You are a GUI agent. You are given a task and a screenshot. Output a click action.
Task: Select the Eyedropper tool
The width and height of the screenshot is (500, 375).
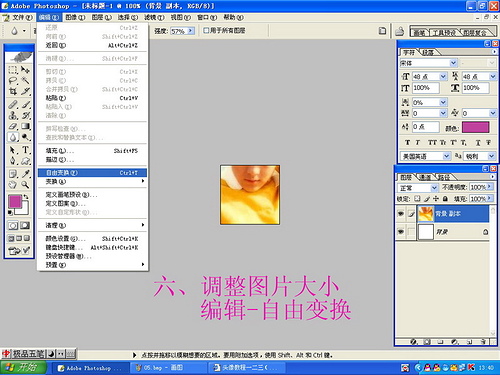[25, 174]
